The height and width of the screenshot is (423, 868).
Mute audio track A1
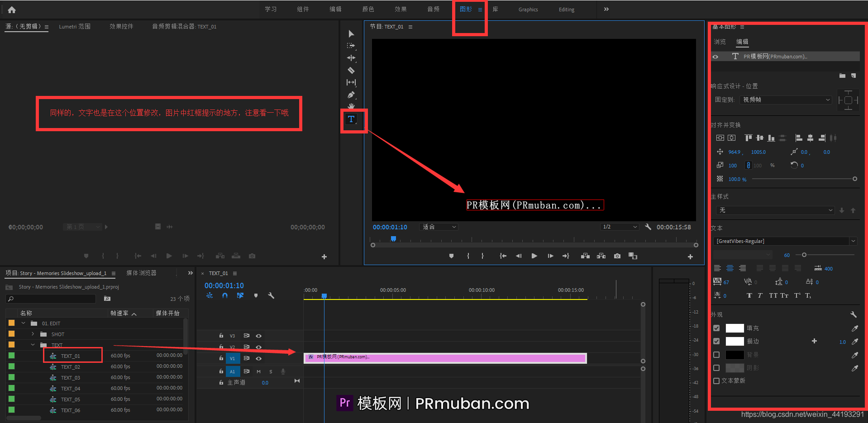click(x=258, y=371)
